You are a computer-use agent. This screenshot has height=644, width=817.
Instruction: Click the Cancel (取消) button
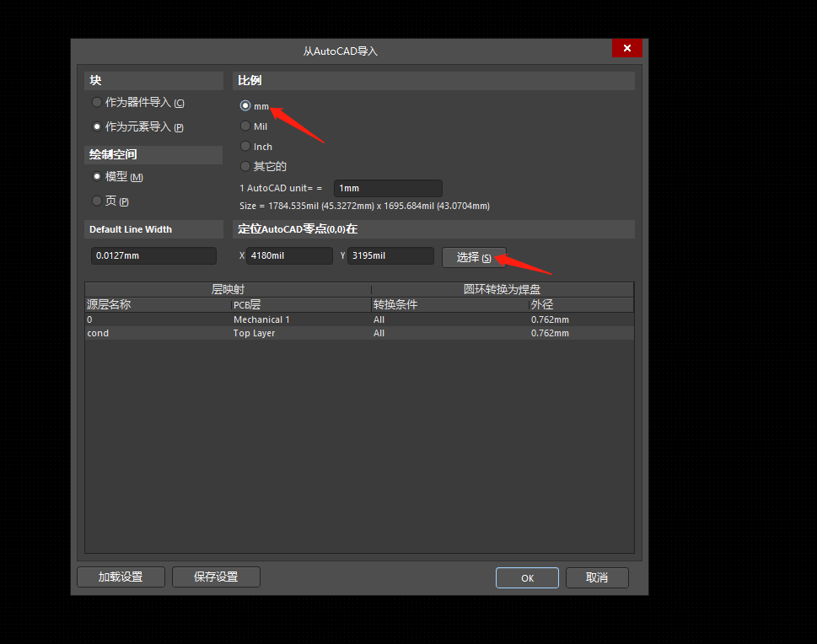(x=597, y=577)
